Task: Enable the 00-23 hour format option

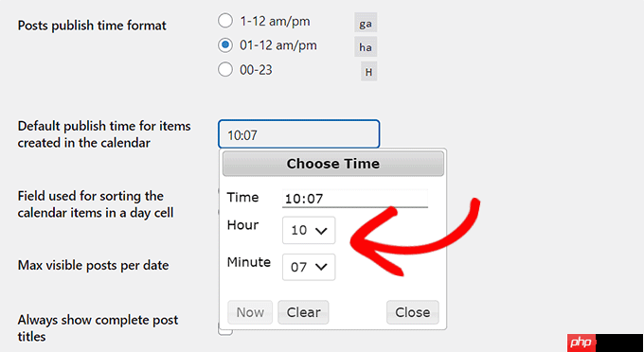Action: click(225, 69)
